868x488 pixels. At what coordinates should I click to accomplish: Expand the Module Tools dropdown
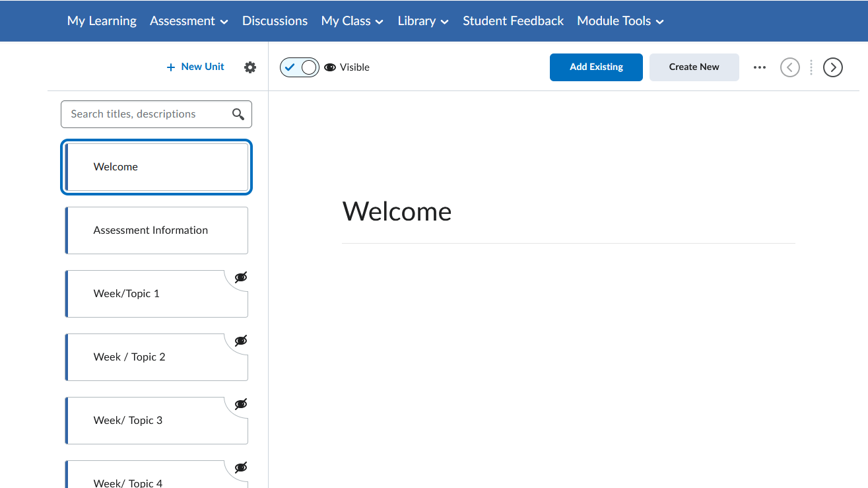click(x=619, y=20)
